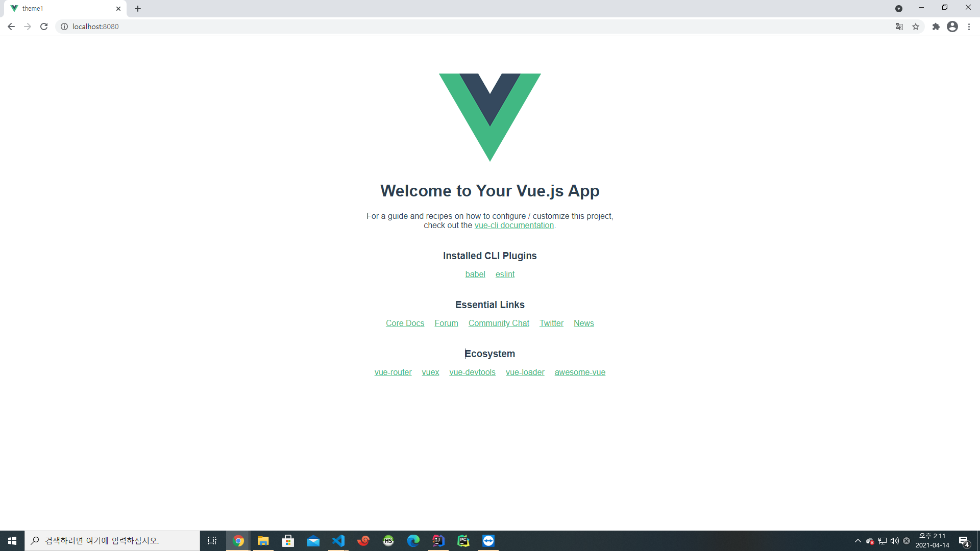View site information icon
Image resolution: width=980 pixels, height=551 pixels.
pos(64,27)
